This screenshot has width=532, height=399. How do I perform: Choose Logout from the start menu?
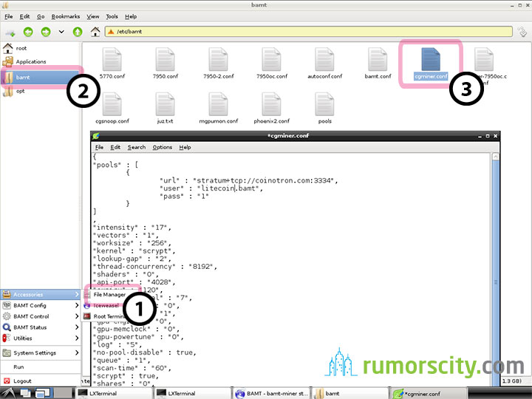click(41, 381)
